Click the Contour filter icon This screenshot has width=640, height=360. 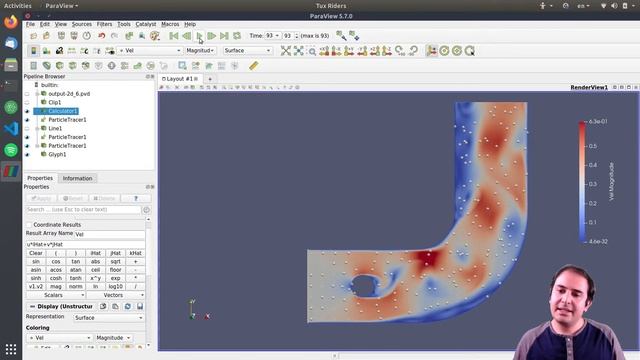click(x=47, y=66)
